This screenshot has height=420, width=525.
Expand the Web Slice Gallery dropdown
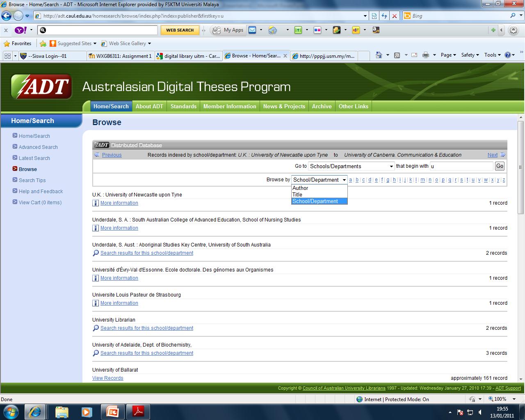click(x=149, y=43)
